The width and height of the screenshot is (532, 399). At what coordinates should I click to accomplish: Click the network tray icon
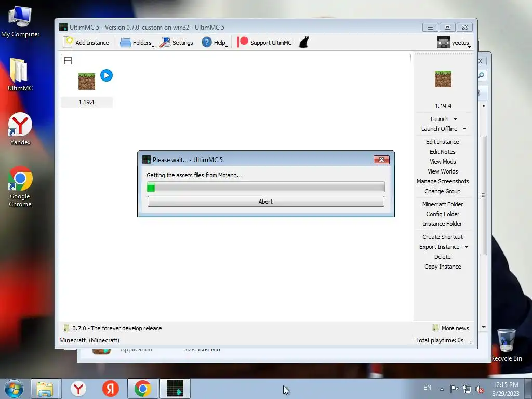467,389
